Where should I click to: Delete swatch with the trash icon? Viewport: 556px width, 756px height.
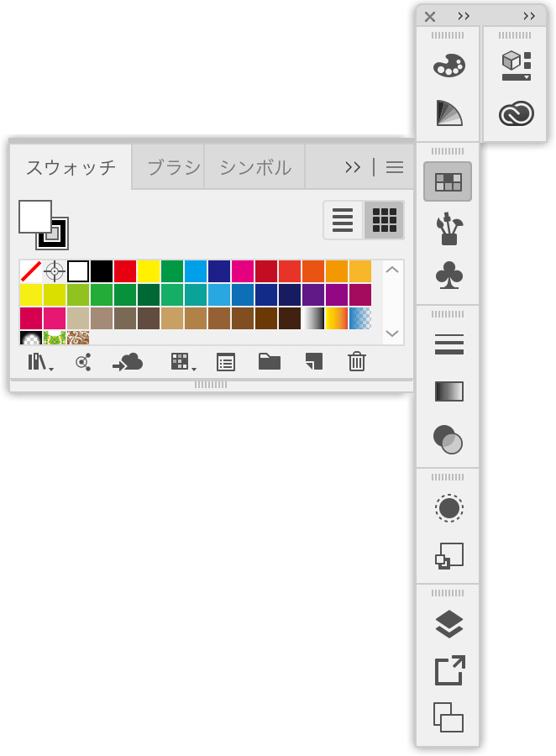357,361
